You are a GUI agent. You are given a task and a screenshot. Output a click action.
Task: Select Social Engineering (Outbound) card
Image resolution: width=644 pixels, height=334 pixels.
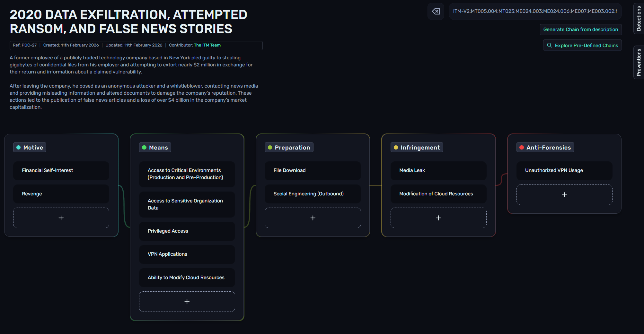point(313,194)
